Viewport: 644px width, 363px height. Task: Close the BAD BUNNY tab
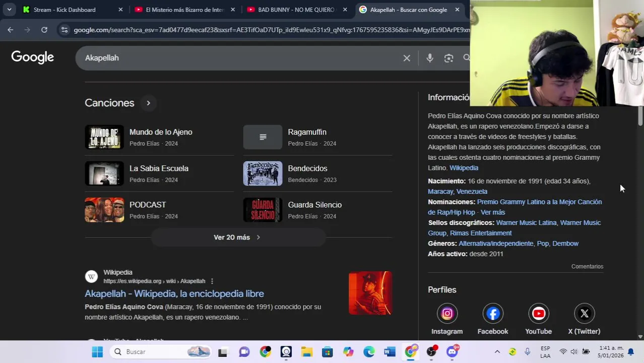[x=345, y=10]
